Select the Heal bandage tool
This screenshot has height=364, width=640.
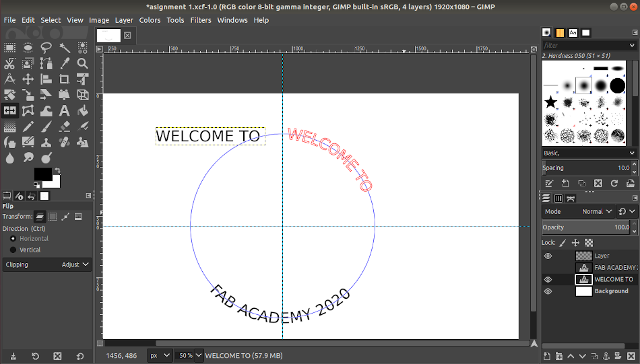pos(65,142)
